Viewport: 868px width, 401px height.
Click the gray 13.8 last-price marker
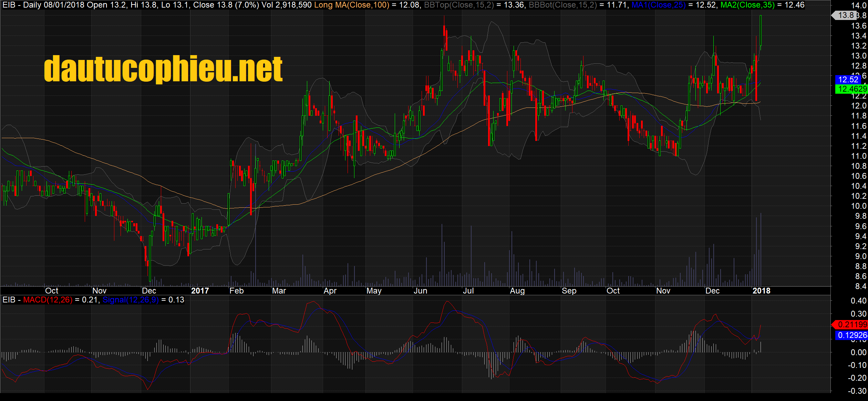click(844, 15)
